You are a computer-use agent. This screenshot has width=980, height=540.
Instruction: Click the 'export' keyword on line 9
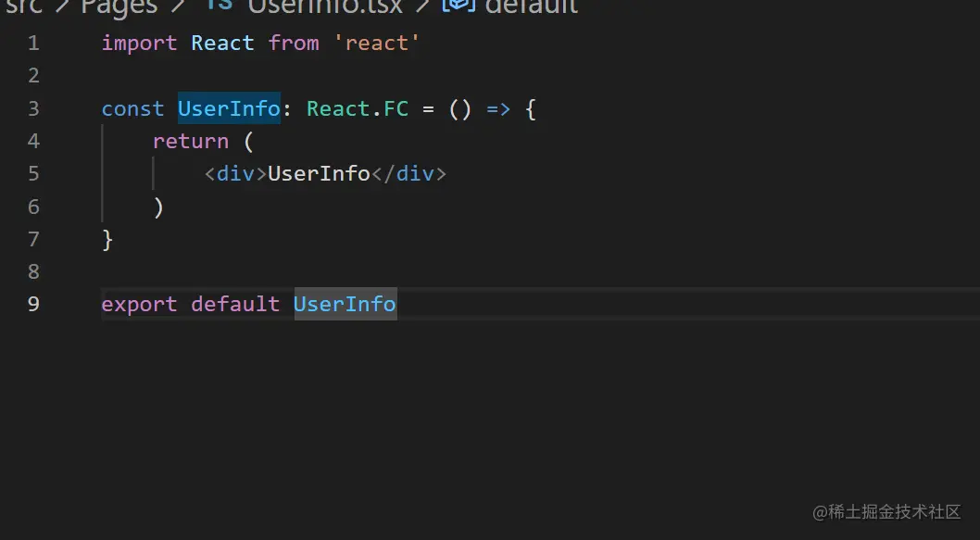coord(139,305)
